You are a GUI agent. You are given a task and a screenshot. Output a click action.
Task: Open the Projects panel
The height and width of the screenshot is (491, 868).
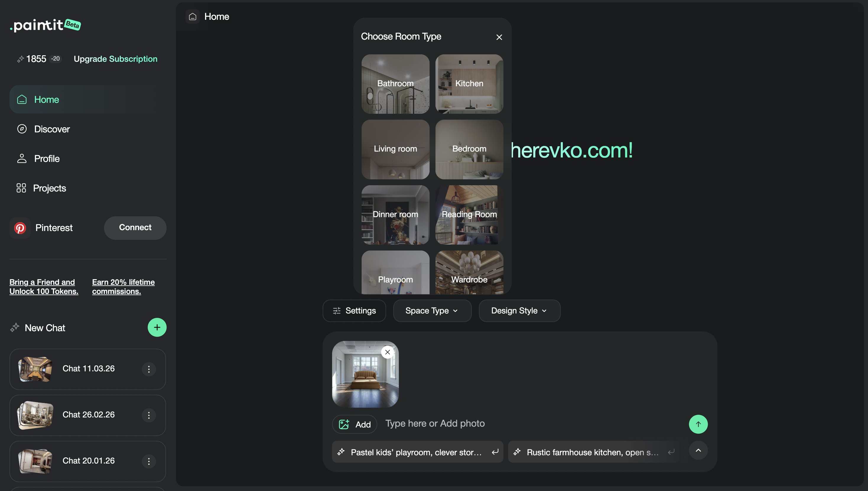coord(49,188)
